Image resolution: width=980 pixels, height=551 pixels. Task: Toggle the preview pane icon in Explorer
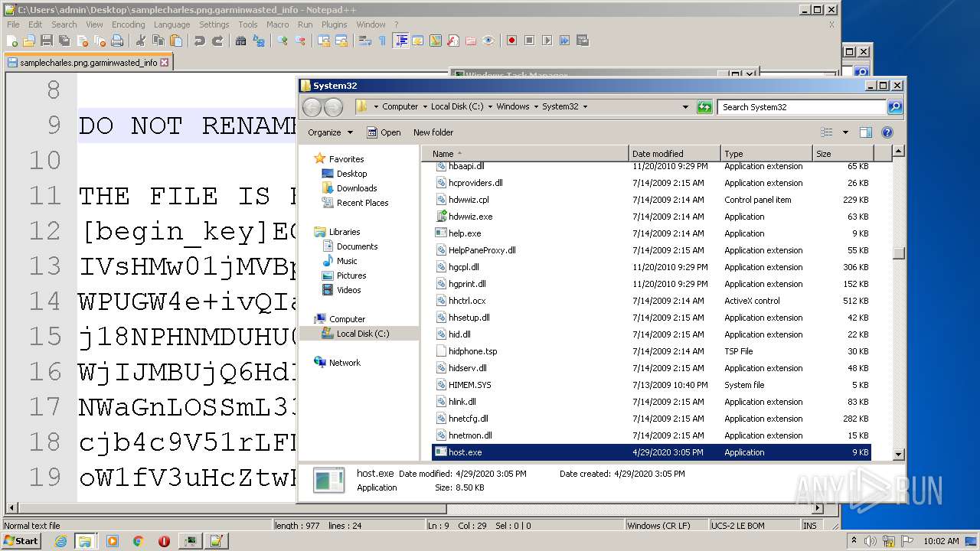click(x=866, y=132)
